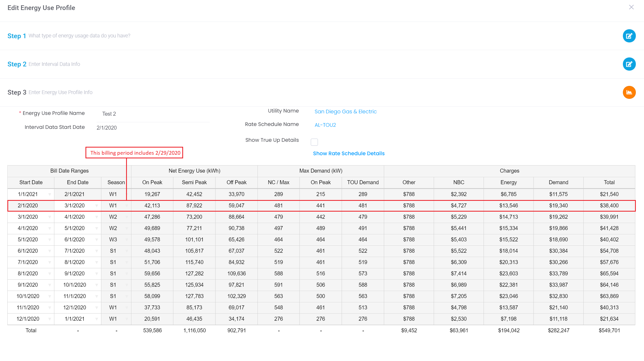The width and height of the screenshot is (644, 361).
Task: Click the Step 1 edit icon
Action: [x=629, y=36]
